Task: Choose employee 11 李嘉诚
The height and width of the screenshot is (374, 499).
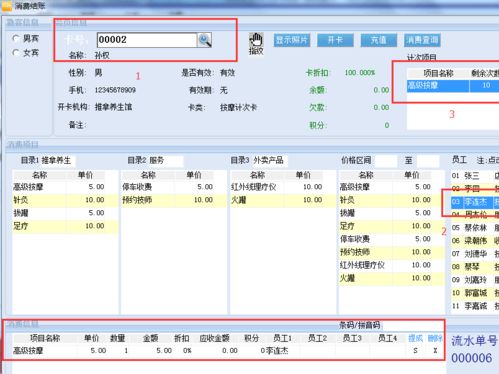Action: pos(475,306)
